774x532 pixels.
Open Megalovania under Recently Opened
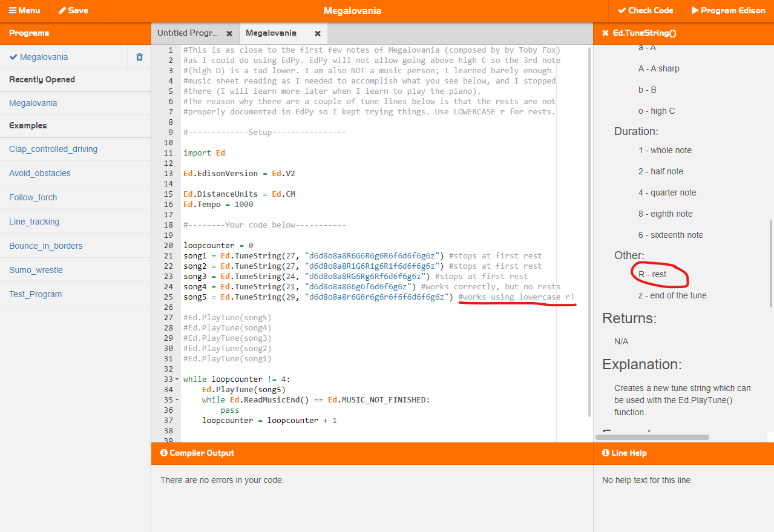(x=33, y=103)
